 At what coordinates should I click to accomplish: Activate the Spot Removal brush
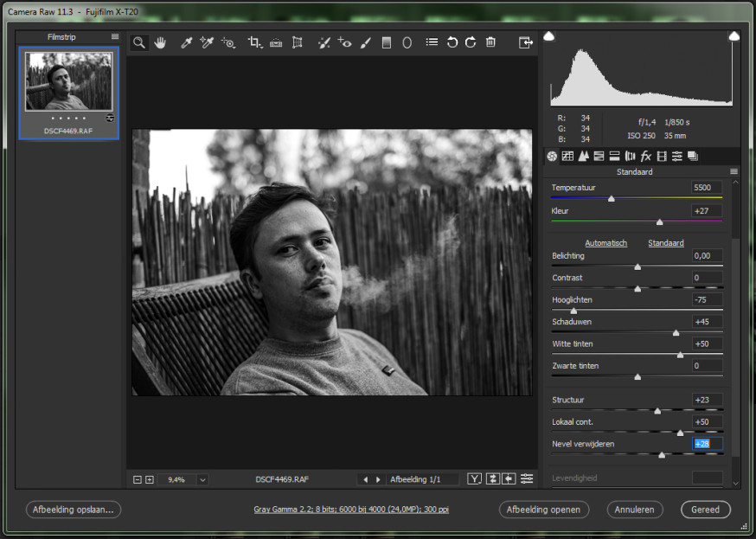pos(324,43)
